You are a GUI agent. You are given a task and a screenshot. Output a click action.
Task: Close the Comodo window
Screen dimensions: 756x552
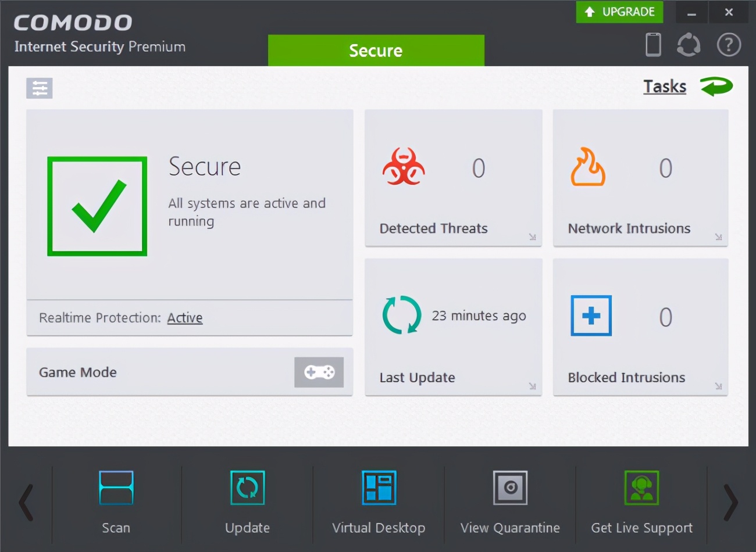pyautogui.click(x=729, y=12)
